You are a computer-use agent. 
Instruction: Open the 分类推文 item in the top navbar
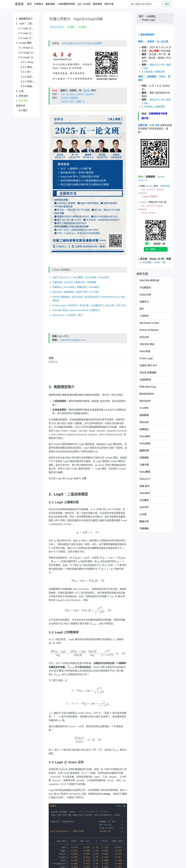(x=39, y=4)
